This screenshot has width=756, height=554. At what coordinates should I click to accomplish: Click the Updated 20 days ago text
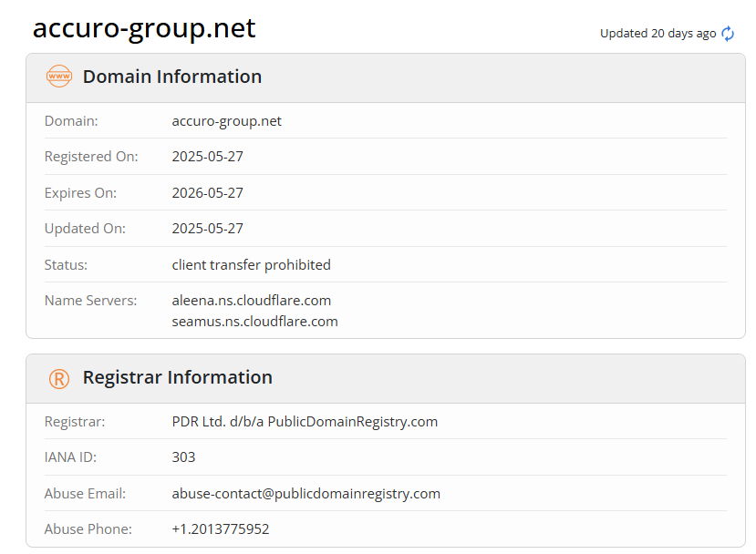click(x=658, y=33)
